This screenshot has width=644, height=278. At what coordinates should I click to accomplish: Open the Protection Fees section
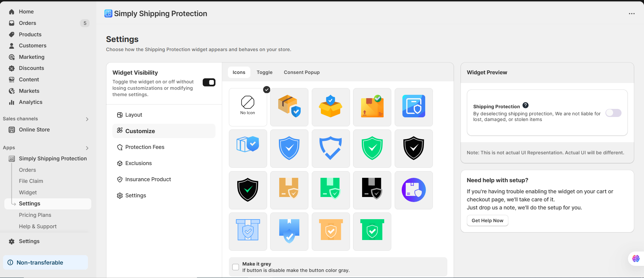point(164,147)
